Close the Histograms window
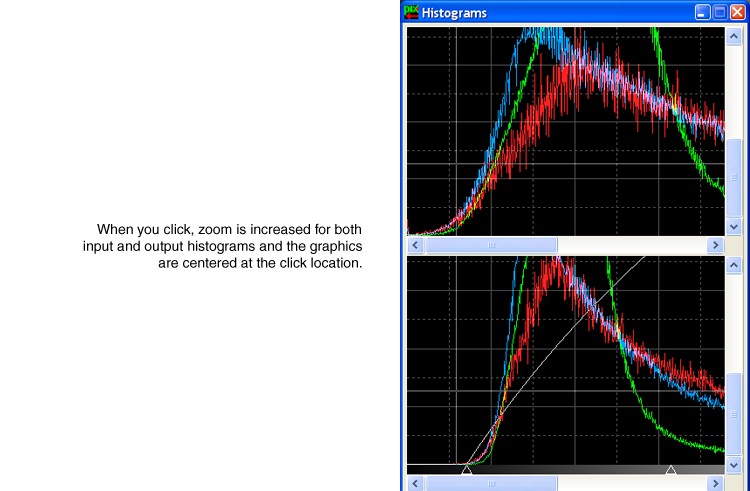Image resolution: width=750 pixels, height=491 pixels. [x=738, y=12]
